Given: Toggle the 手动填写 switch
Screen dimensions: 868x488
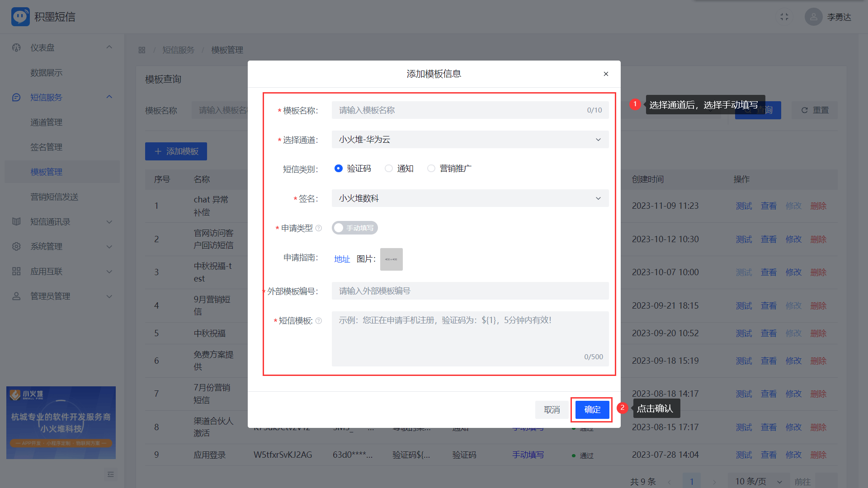Looking at the screenshot, I should pos(354,228).
